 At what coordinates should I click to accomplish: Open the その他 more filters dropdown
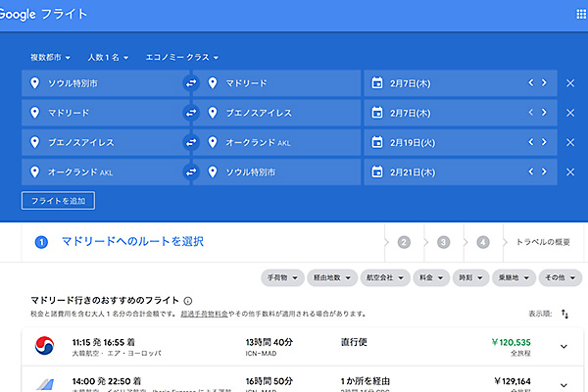(x=561, y=277)
